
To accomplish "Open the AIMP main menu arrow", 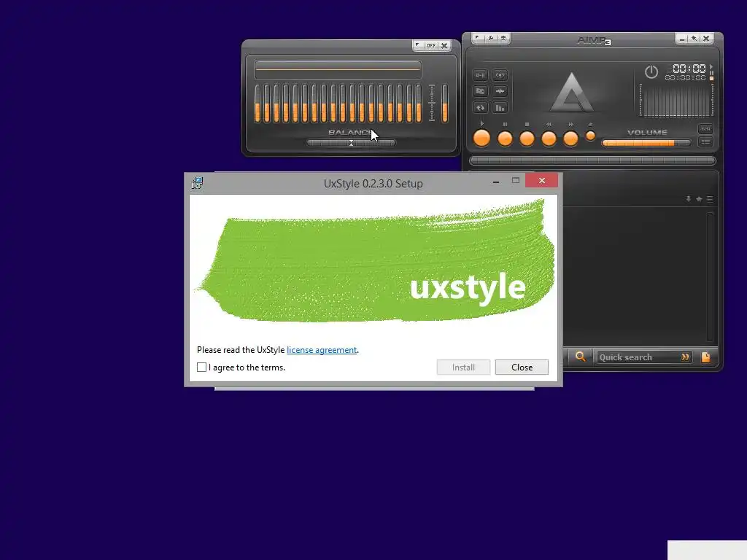I will click(x=477, y=38).
